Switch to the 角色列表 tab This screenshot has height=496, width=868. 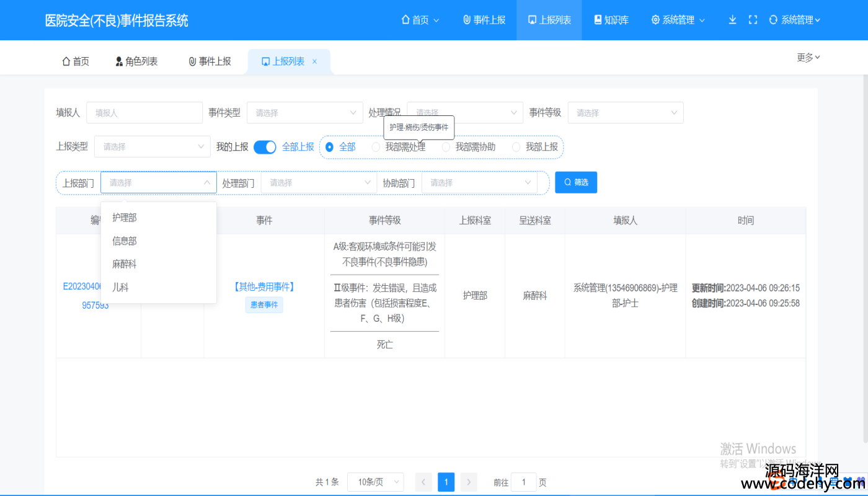(x=136, y=61)
